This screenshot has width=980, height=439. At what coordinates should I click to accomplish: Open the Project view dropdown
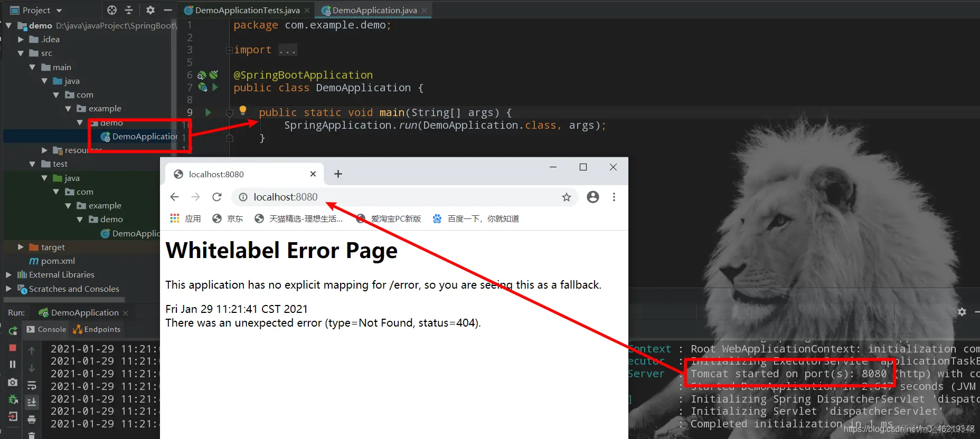pos(59,11)
